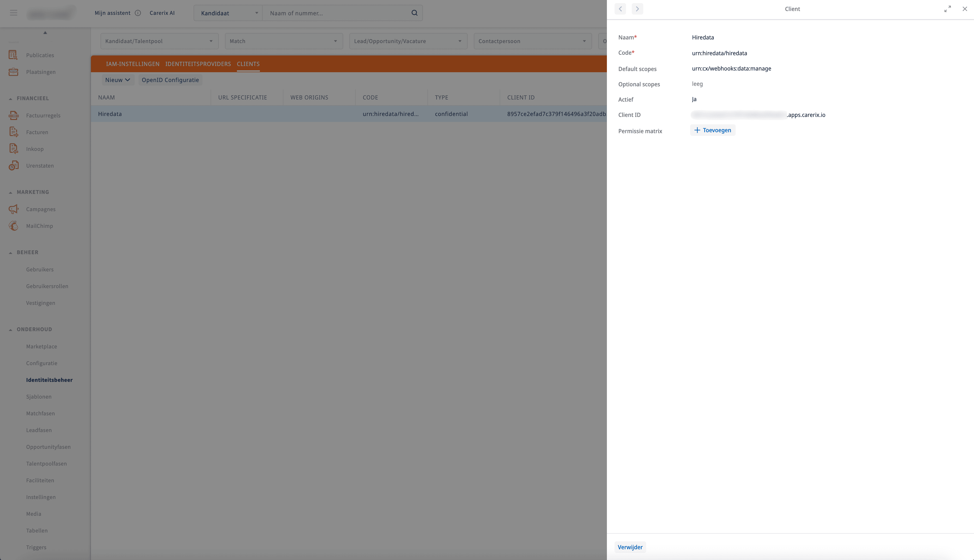Sort by NAAM column header
The image size is (974, 560).
pyautogui.click(x=106, y=97)
